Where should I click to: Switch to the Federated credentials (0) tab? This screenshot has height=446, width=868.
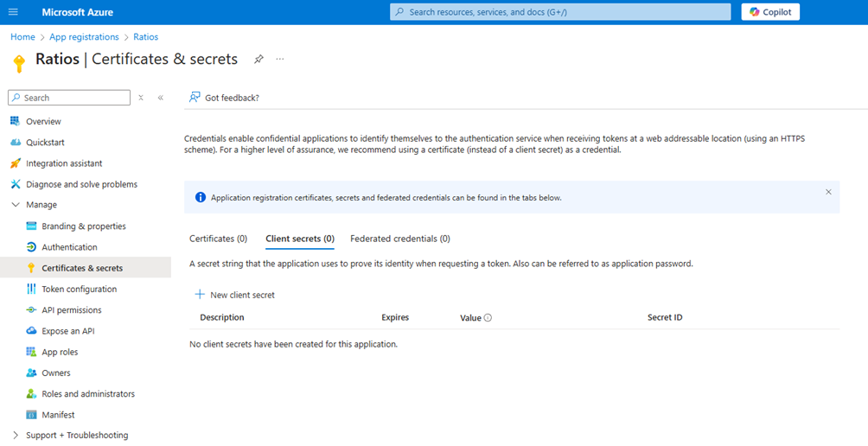399,239
